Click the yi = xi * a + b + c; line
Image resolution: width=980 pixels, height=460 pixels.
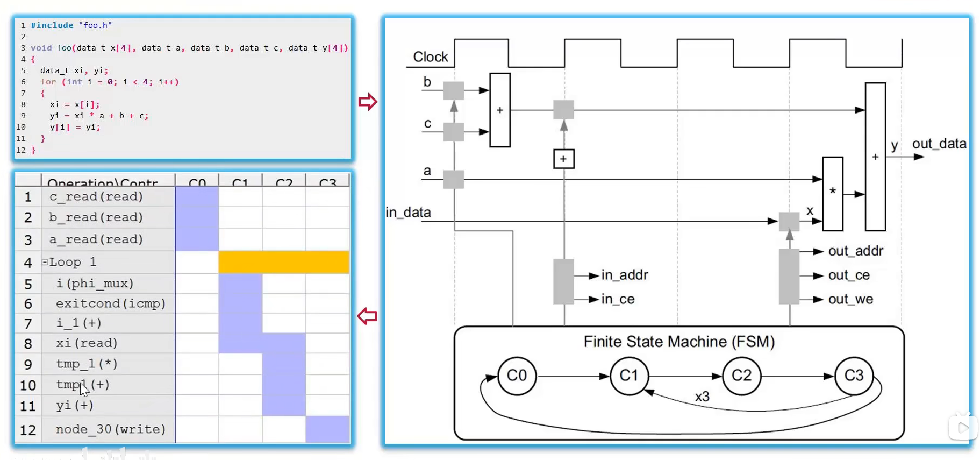[x=99, y=116]
